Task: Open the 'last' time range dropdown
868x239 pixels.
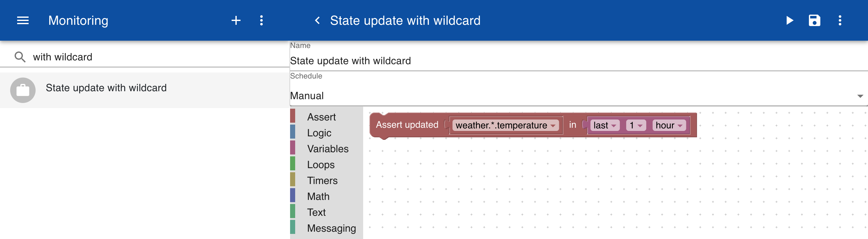Action: click(x=605, y=126)
